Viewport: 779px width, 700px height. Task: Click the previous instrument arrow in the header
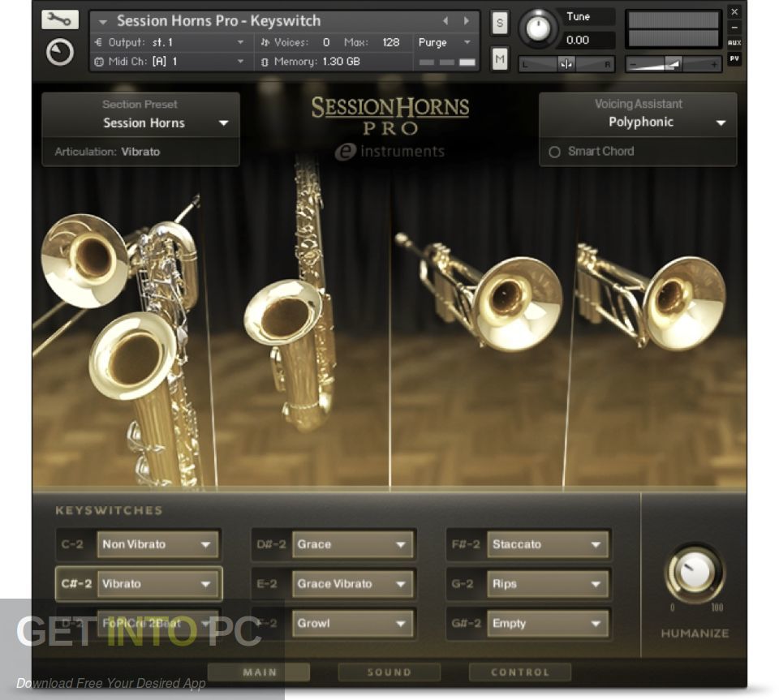(x=445, y=20)
